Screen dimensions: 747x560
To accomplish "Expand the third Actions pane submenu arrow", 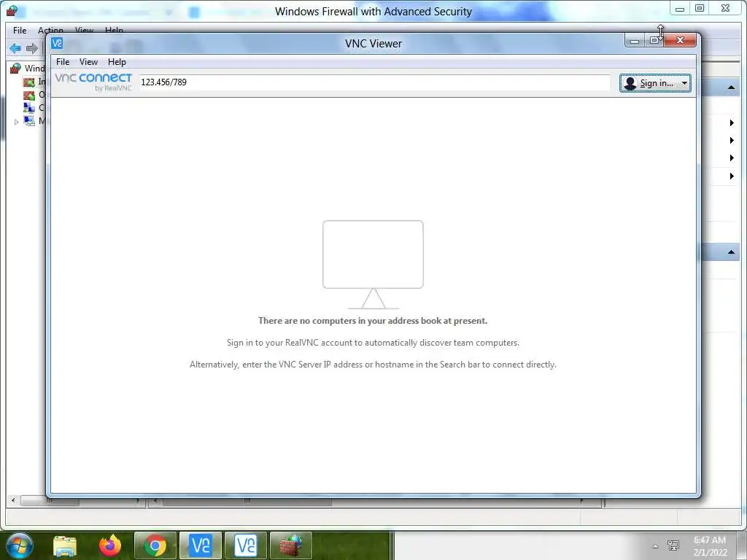I will tap(732, 158).
